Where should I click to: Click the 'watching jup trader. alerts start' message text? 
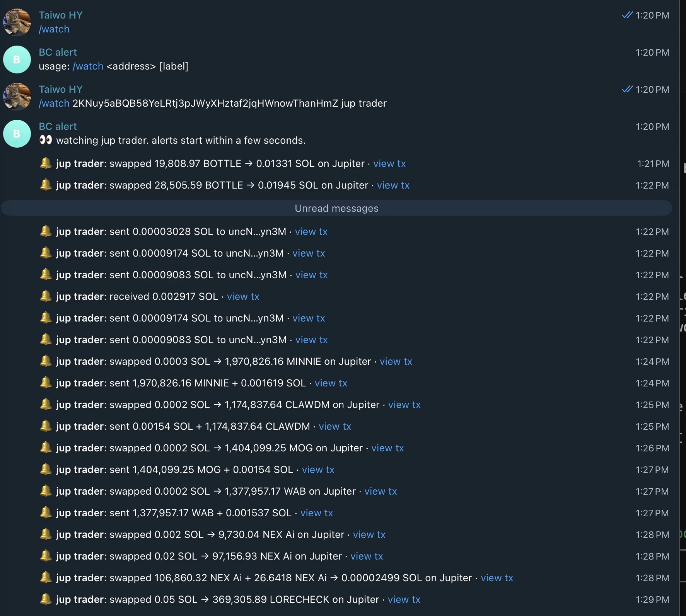click(181, 141)
